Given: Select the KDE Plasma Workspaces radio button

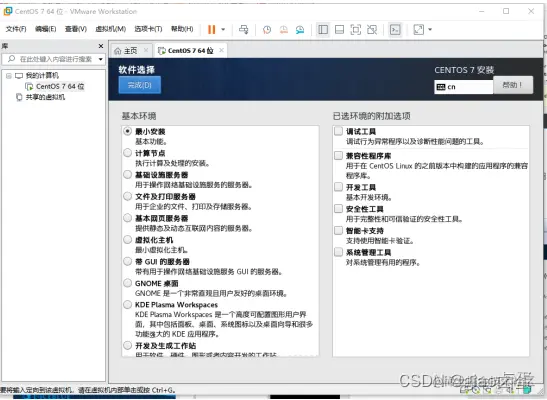Looking at the screenshot, I should tap(128, 304).
